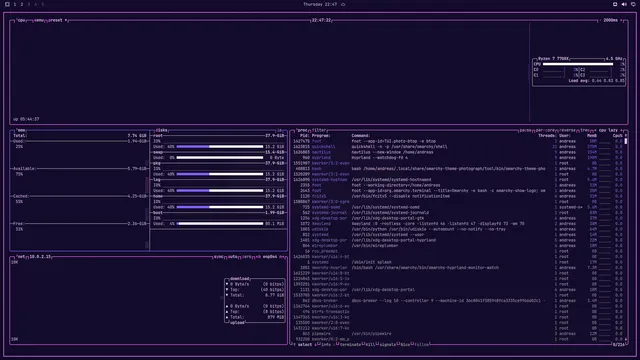Image resolution: width=640 pixels, height=360 pixels.
Task: Click the right arrow after cpu lazy sorting
Action: 621,130
